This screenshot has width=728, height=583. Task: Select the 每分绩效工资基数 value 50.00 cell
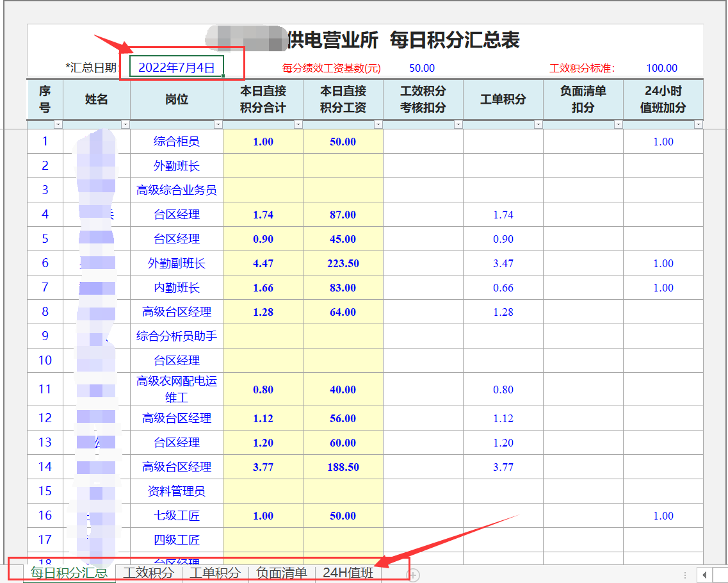point(422,69)
